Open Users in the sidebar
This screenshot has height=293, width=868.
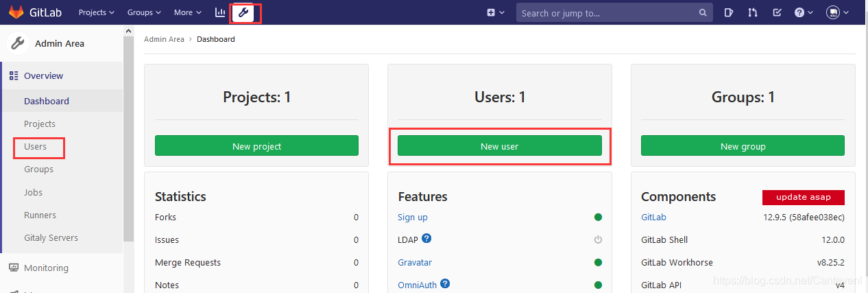[36, 146]
